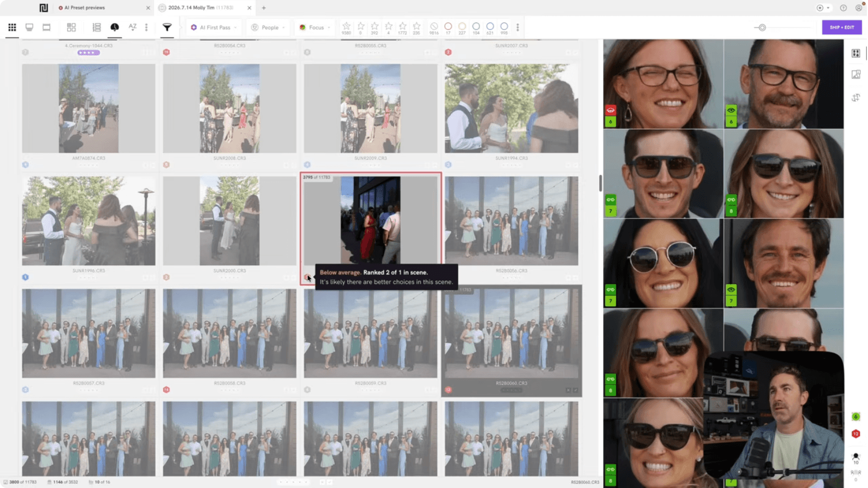Open the A-Z sort order dropdown
Viewport: 868px width, 488px height.
(132, 27)
